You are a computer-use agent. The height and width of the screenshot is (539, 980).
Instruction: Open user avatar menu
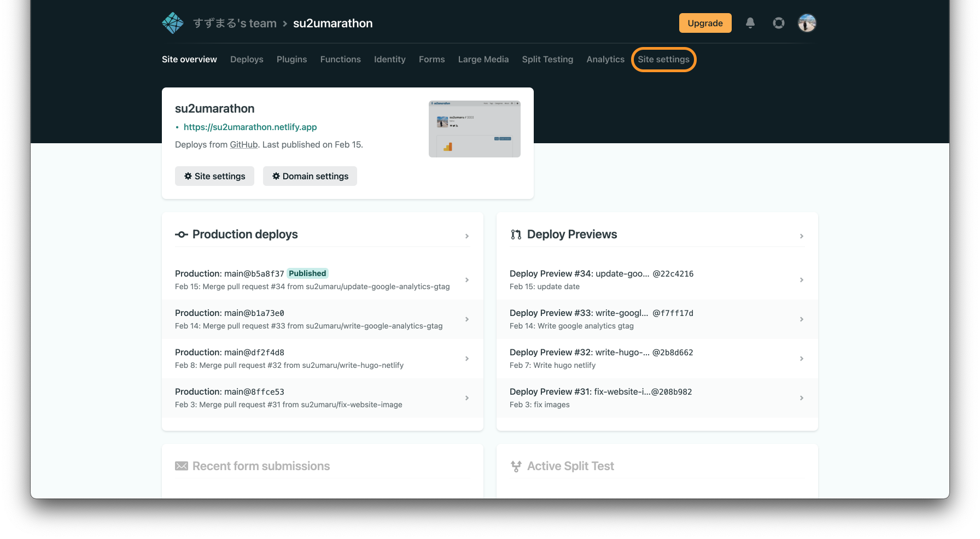pos(807,23)
